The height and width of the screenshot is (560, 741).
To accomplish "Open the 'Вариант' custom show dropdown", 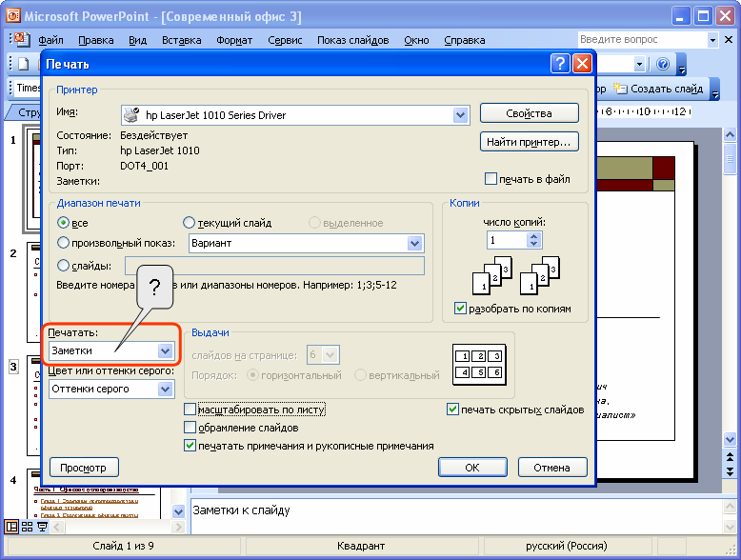I will (x=415, y=244).
